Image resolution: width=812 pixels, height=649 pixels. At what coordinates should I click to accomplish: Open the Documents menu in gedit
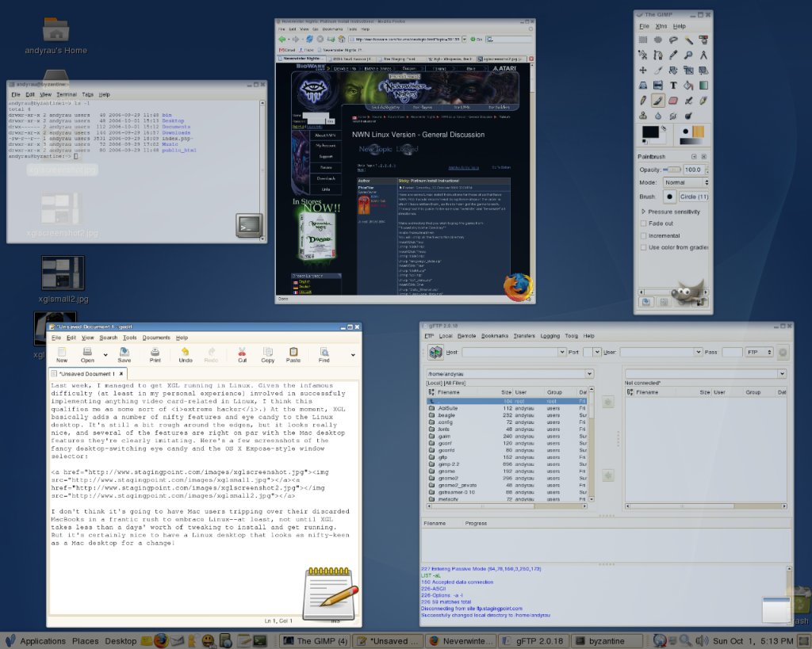156,338
